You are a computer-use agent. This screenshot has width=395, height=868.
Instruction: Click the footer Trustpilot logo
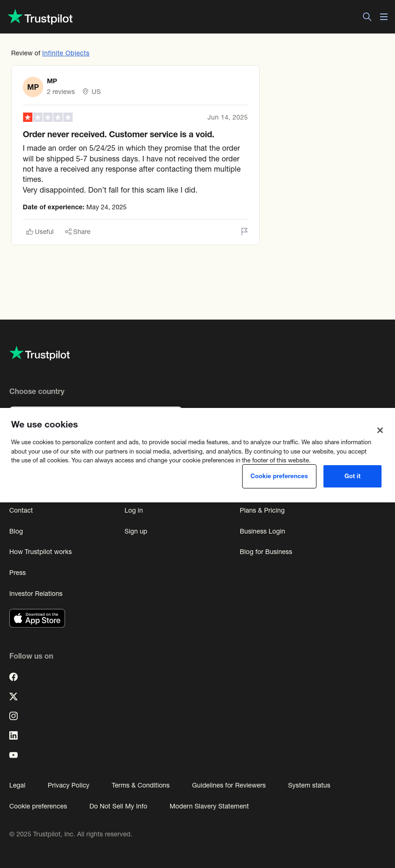(39, 354)
